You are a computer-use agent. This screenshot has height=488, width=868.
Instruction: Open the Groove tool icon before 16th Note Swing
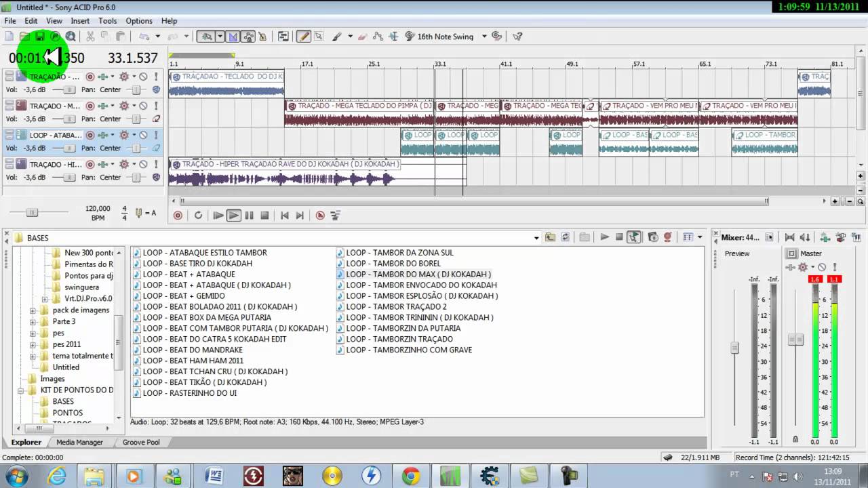point(410,37)
